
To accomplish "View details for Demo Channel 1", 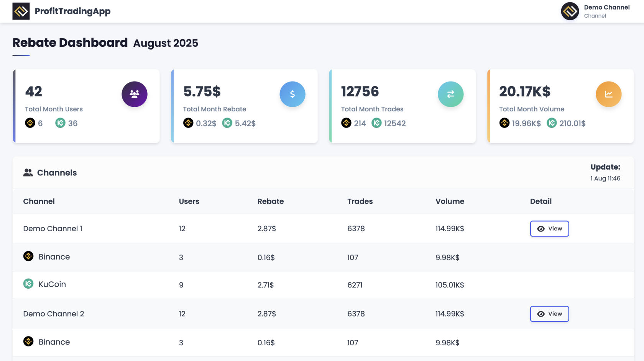I will [549, 229].
